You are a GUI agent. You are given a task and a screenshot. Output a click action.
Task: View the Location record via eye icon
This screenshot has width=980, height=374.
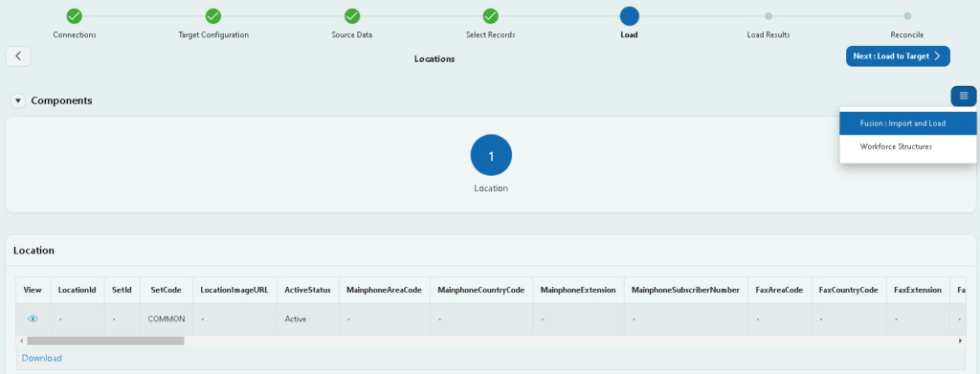pyautogui.click(x=33, y=319)
